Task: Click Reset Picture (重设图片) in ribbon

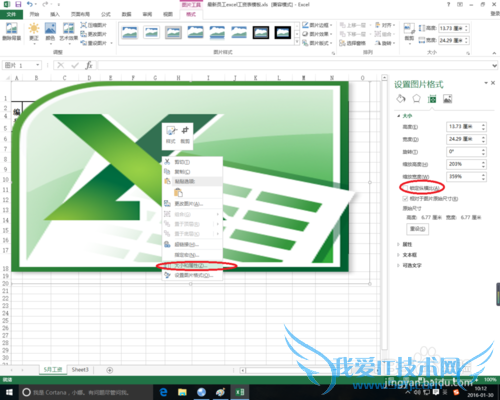Action: [x=95, y=43]
